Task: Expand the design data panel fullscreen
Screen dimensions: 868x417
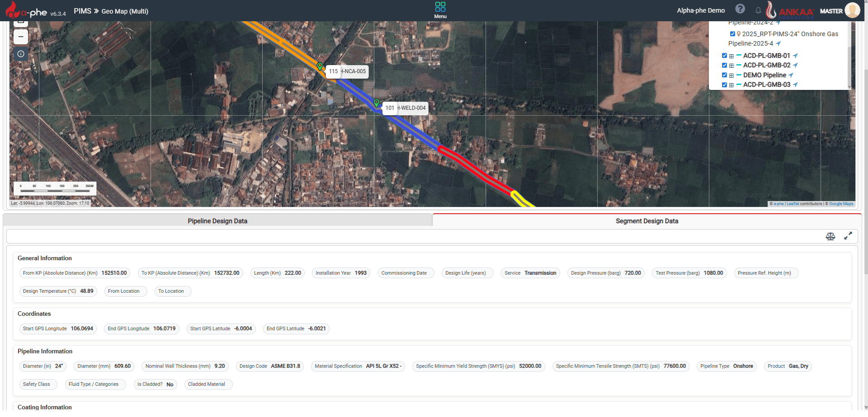Action: point(848,236)
